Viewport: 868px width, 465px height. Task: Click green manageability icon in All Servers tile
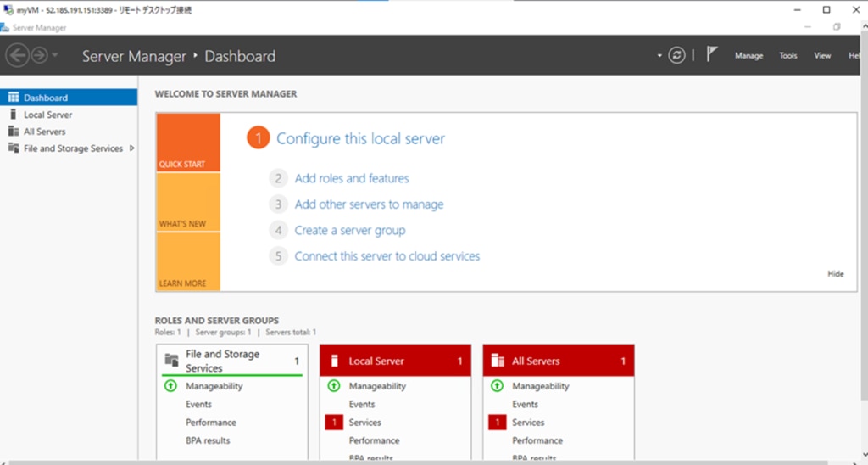coord(497,386)
